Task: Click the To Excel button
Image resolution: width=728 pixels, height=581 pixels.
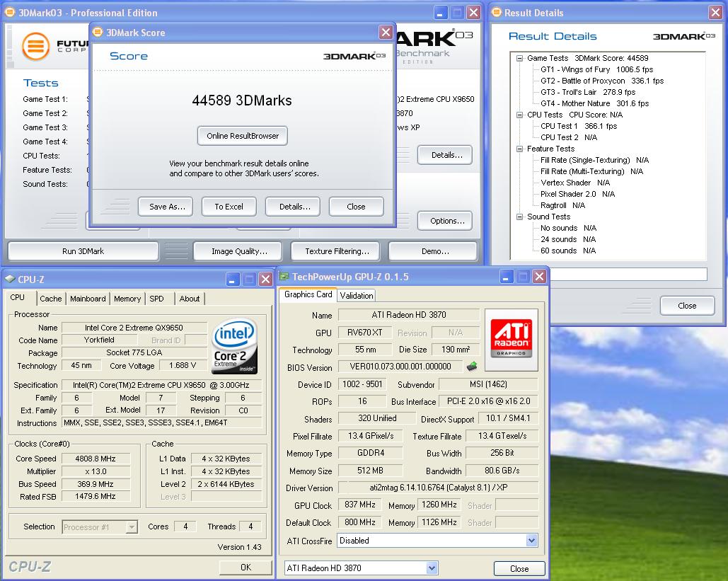Action: [x=229, y=207]
